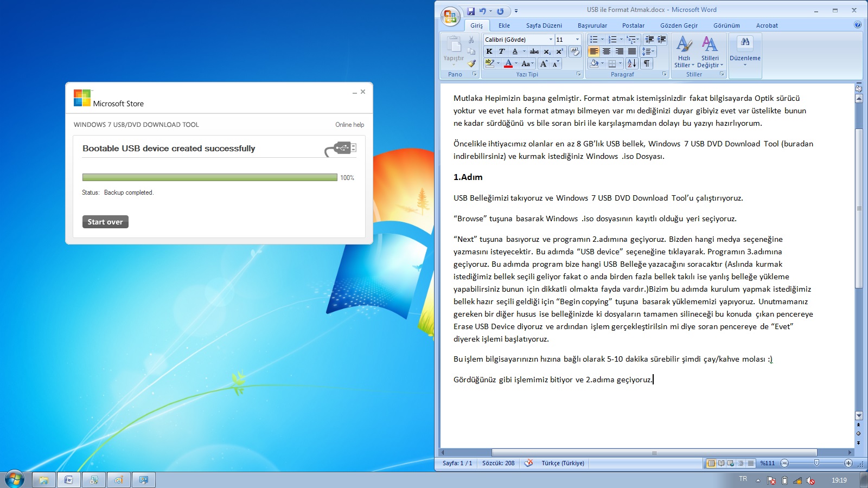868x488 pixels.
Task: Click the Sözcük: 208 word count
Action: (x=499, y=463)
